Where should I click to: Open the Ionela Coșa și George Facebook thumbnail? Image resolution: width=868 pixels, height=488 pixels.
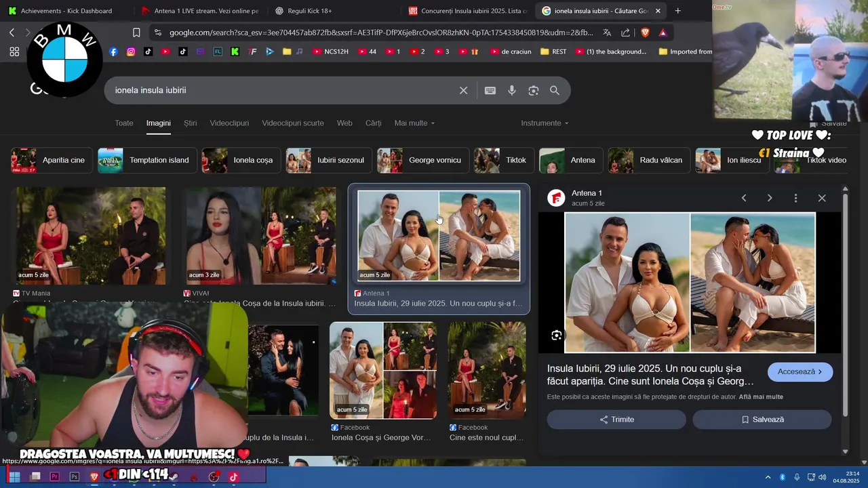point(383,371)
